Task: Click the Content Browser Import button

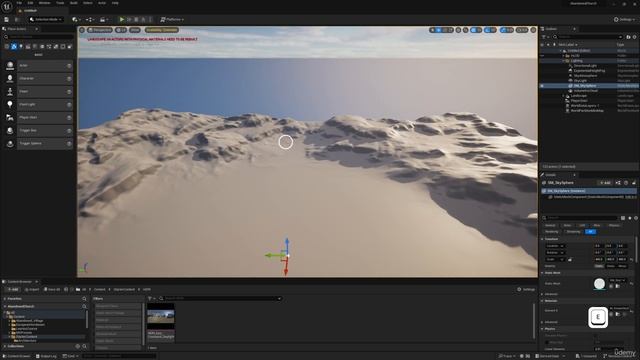Action: pos(32,289)
